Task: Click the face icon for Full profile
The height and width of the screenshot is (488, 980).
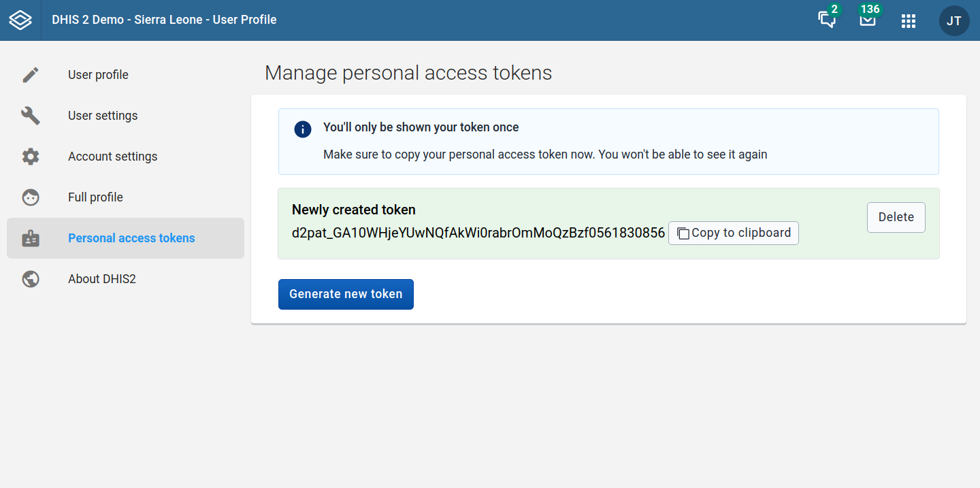Action: pos(31,197)
